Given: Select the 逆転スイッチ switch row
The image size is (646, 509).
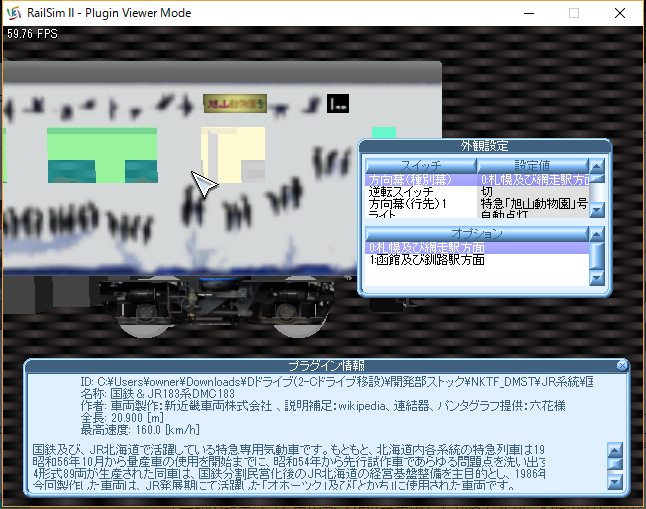Looking at the screenshot, I should pyautogui.click(x=421, y=192).
